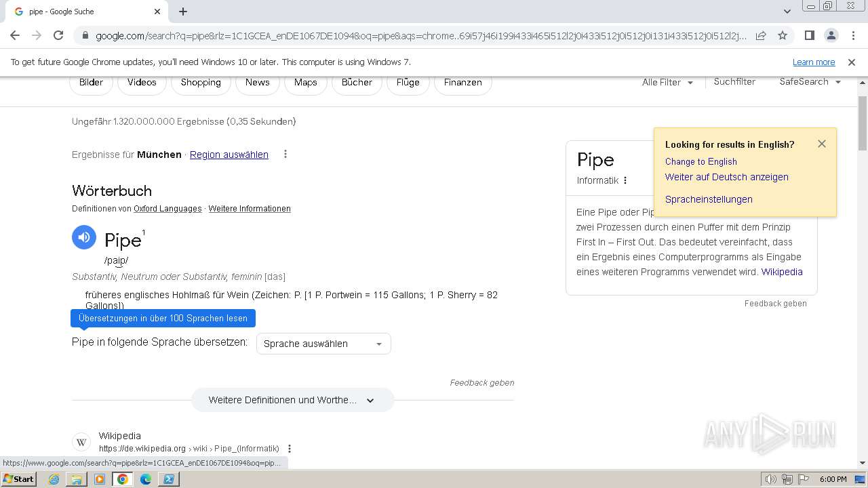Bookmark this page with the star icon
This screenshot has width=868, height=488.
tap(783, 35)
